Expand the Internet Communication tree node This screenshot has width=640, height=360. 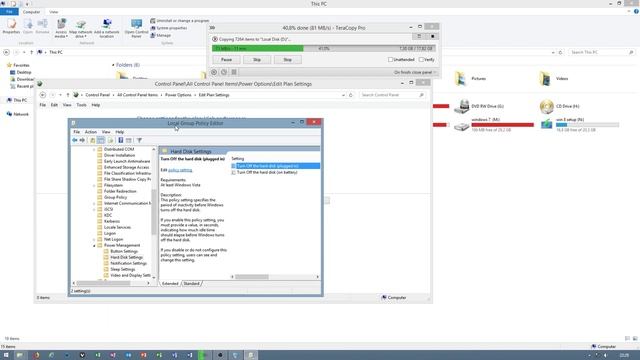[94, 203]
